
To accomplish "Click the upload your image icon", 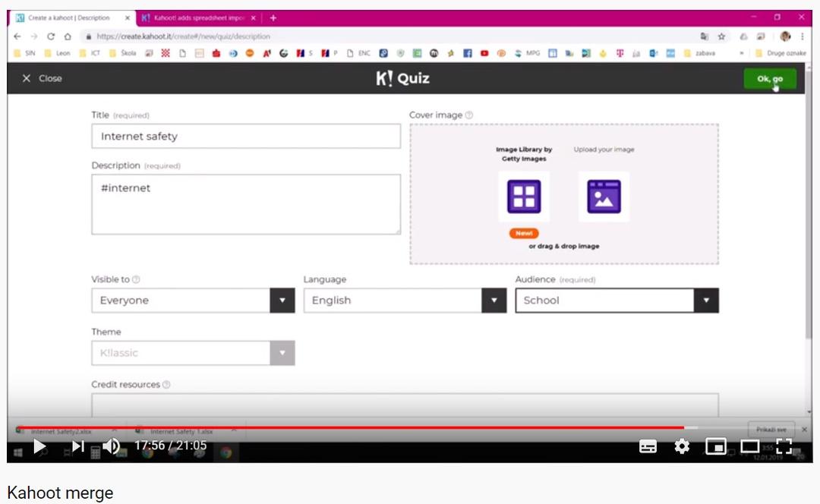I will click(x=604, y=196).
